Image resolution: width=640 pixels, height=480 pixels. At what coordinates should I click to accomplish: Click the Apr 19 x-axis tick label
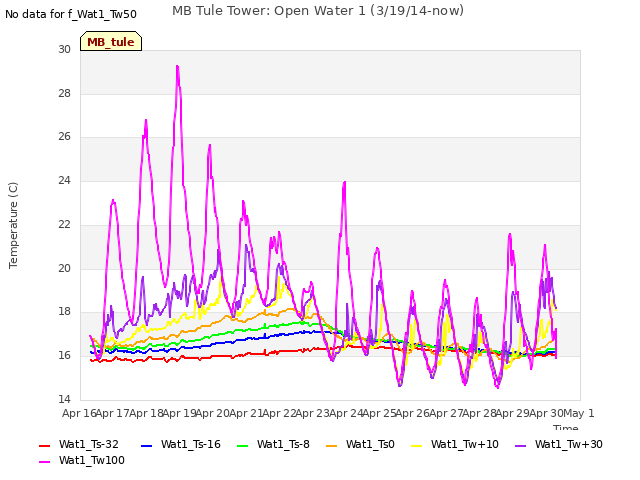pos(180,413)
